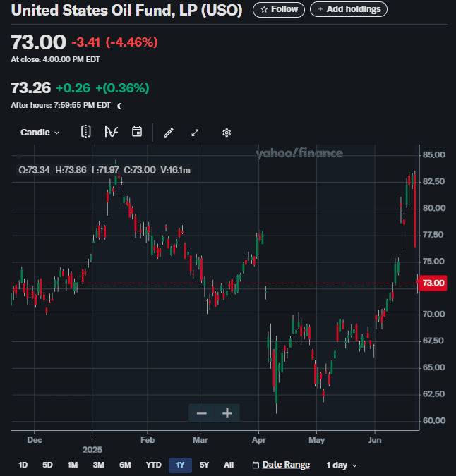Switch to the 5Y time range

point(204,465)
